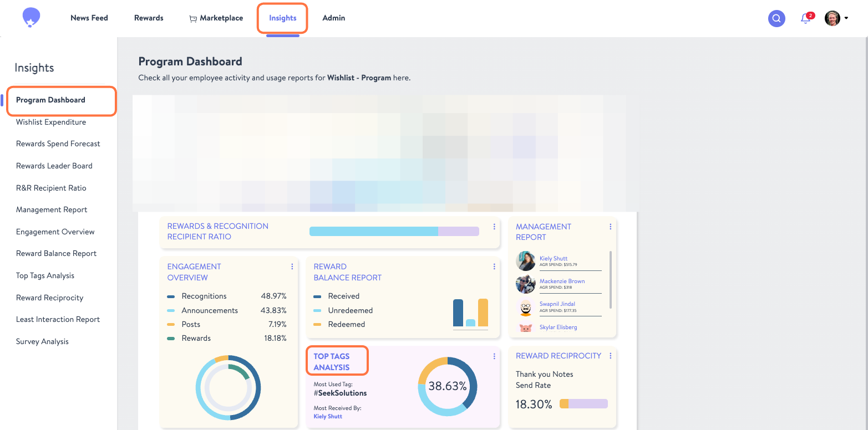Screen dimensions: 868x430
Task: Open Kiely Shutt's profile link
Action: coord(553,258)
